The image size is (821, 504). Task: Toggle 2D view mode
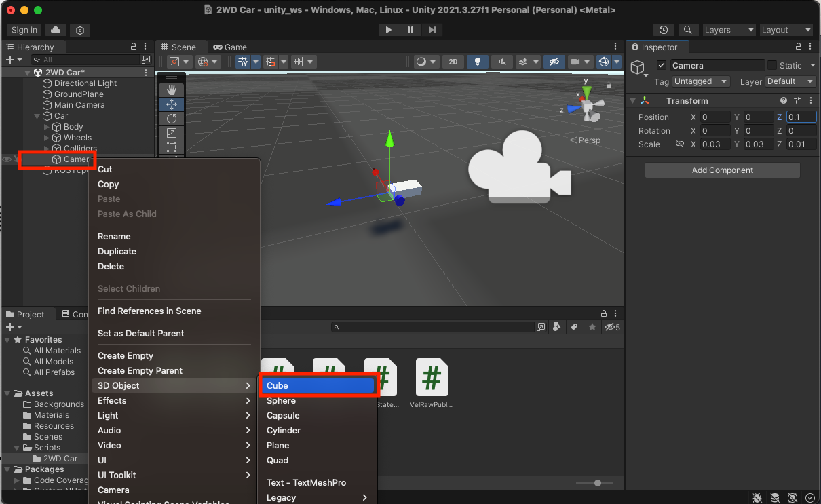pyautogui.click(x=453, y=62)
